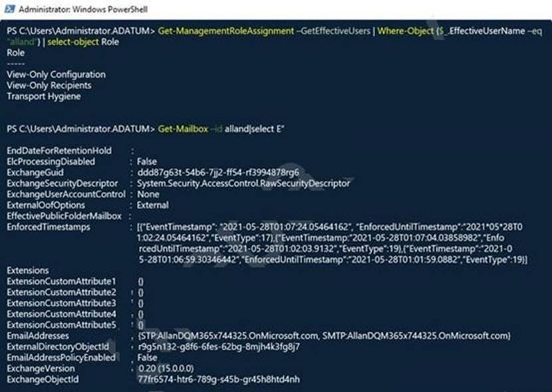
Task: Click the ElcProcessingDisabled False value
Action: pos(147,161)
